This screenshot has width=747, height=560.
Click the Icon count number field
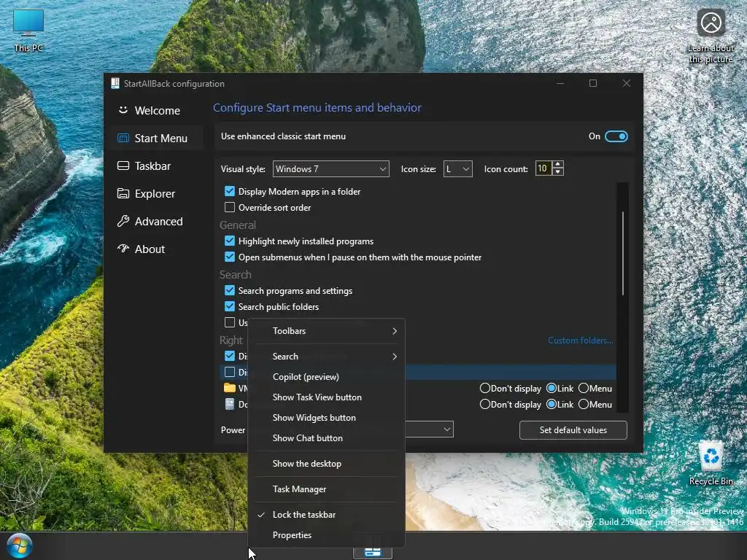pos(543,168)
